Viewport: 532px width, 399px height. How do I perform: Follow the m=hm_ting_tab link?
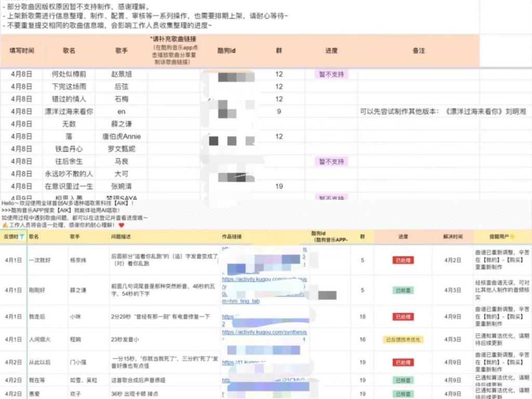coord(241,301)
